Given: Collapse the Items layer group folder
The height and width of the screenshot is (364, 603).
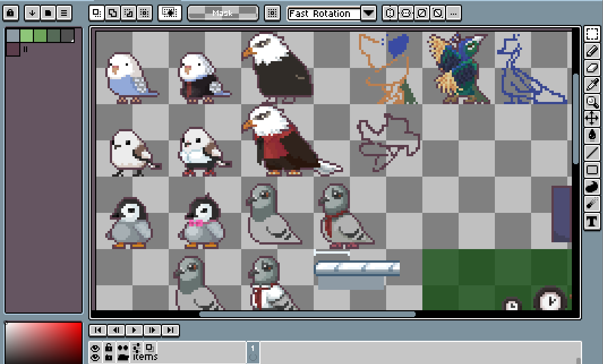Looking at the screenshot, I should click(123, 357).
